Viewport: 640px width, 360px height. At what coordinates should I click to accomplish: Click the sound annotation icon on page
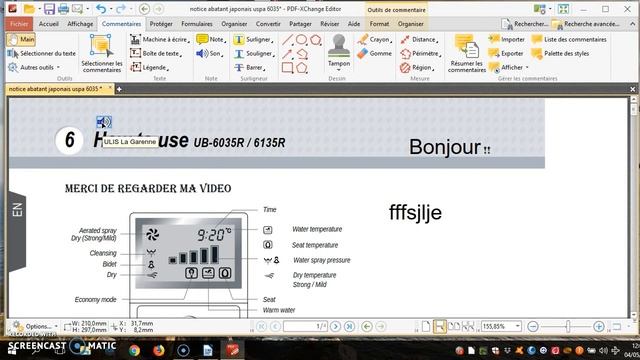104,122
